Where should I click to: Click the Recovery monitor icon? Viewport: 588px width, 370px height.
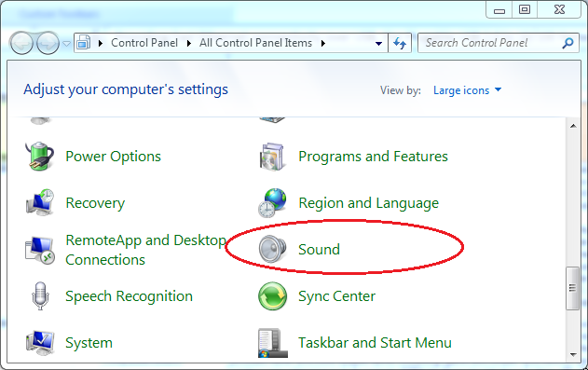(x=40, y=202)
